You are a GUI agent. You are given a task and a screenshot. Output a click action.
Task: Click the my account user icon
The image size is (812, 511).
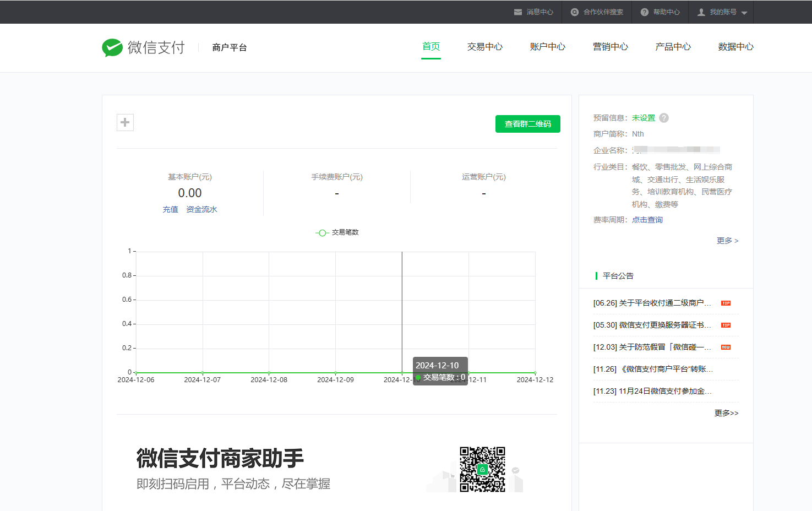coord(701,12)
